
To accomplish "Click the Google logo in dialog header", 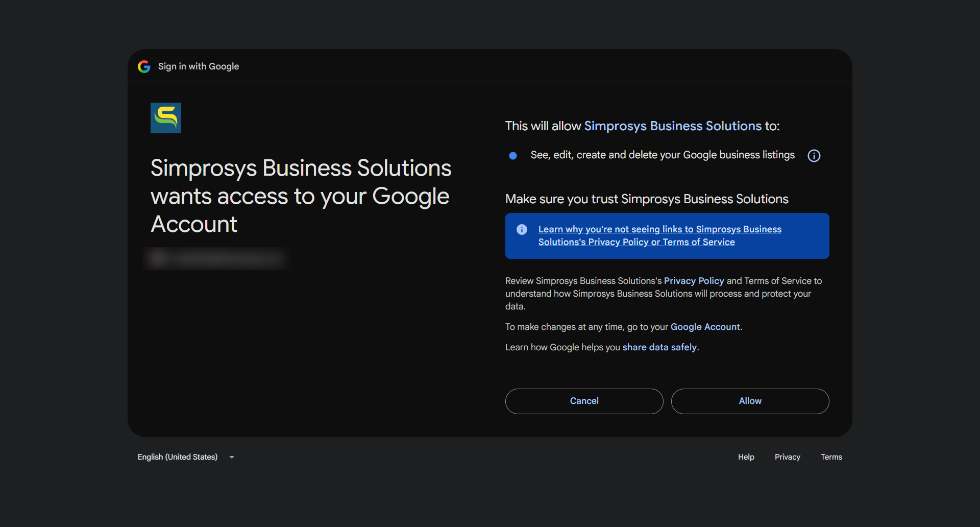I will (144, 66).
